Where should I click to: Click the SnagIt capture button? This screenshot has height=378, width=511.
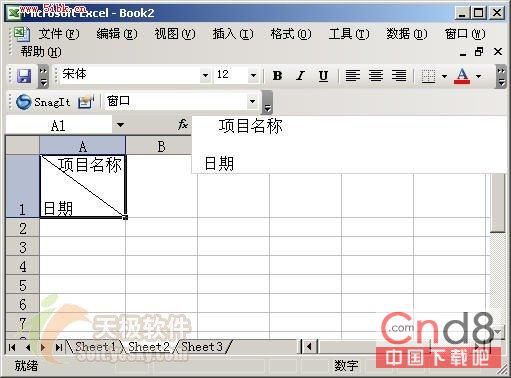tap(43, 102)
